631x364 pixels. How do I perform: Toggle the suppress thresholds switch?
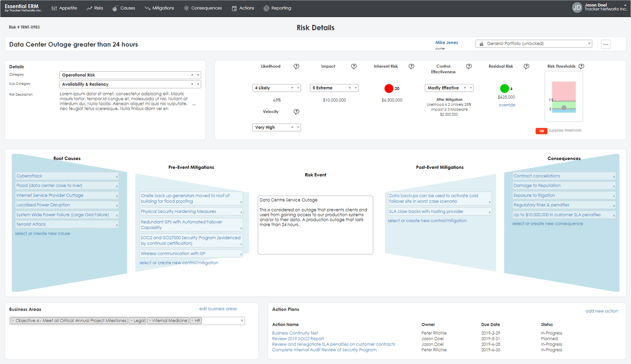tap(541, 131)
